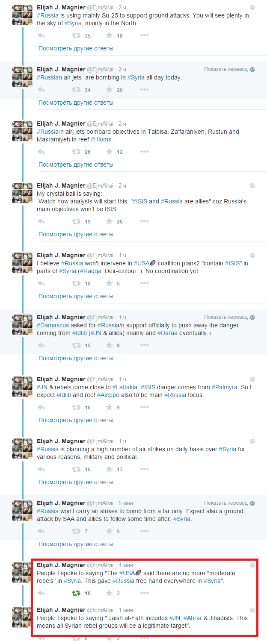
Task: Expand other replies under the Su-25 tweet
Action: click(x=76, y=48)
